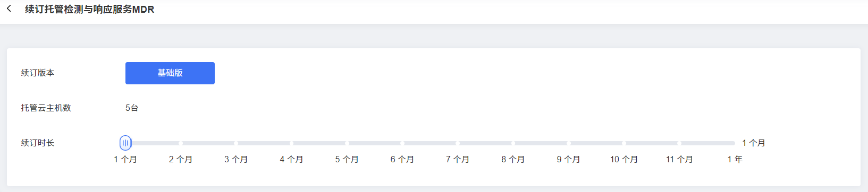This screenshot has width=868, height=192.
Task: Pick the 5 个月 duration point
Action: [x=347, y=143]
